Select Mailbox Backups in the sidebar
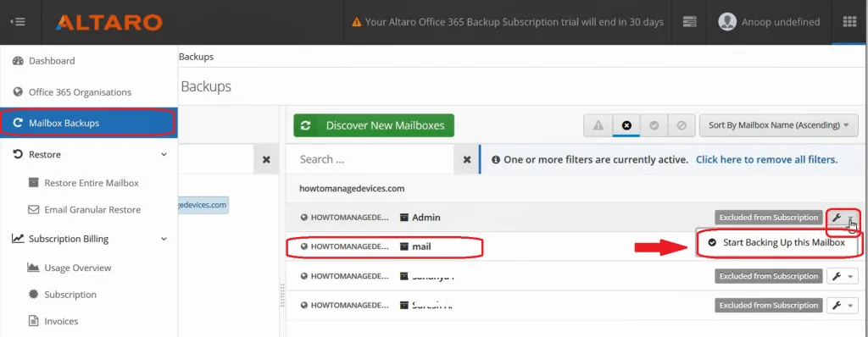 point(88,123)
